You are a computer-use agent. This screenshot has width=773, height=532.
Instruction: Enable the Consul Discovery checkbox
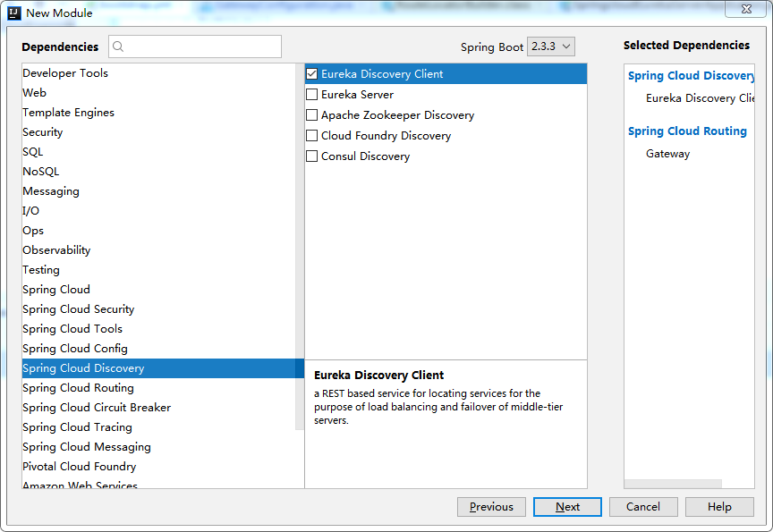click(311, 156)
